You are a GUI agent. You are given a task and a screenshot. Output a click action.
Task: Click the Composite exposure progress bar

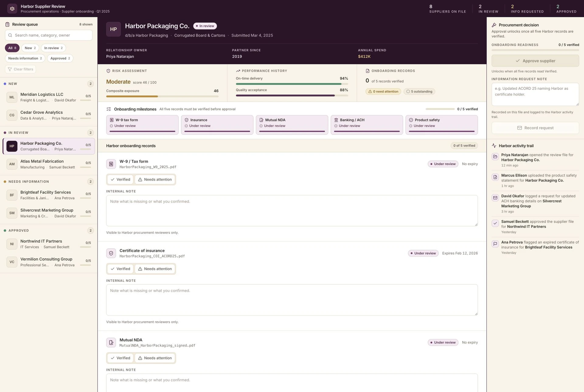pyautogui.click(x=162, y=96)
